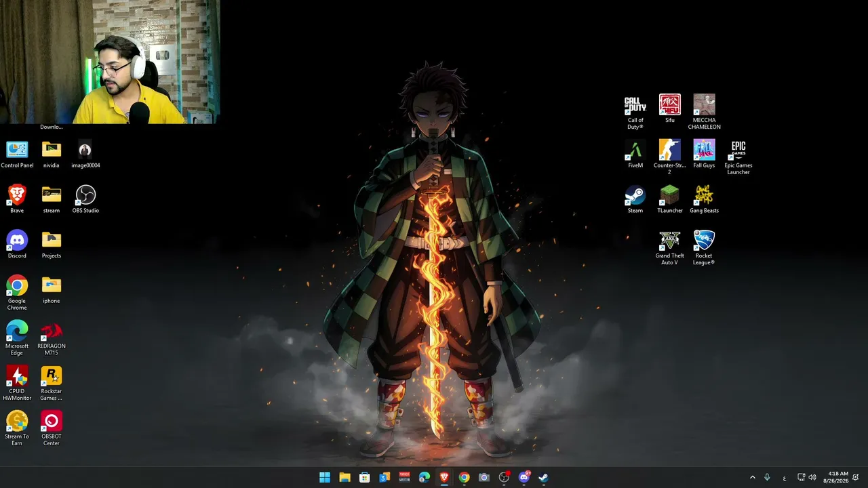This screenshot has width=868, height=488.
Task: Switch to OBS Studio on the taskbar
Action: pos(504,477)
